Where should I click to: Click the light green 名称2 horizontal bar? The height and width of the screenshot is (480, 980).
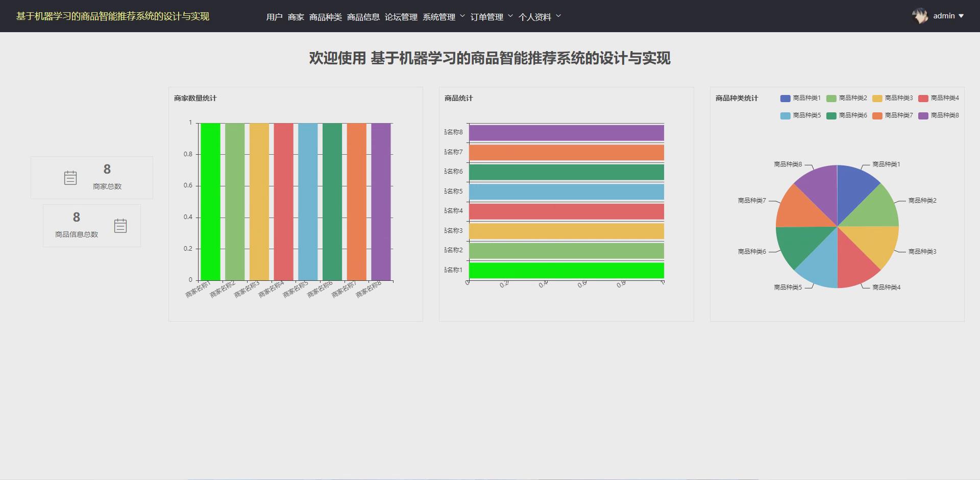(x=567, y=251)
